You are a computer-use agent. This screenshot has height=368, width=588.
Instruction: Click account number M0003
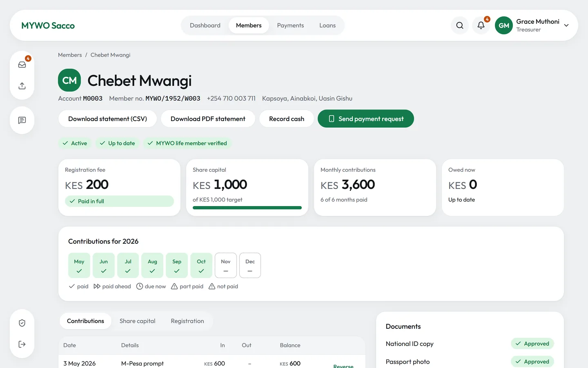(93, 98)
